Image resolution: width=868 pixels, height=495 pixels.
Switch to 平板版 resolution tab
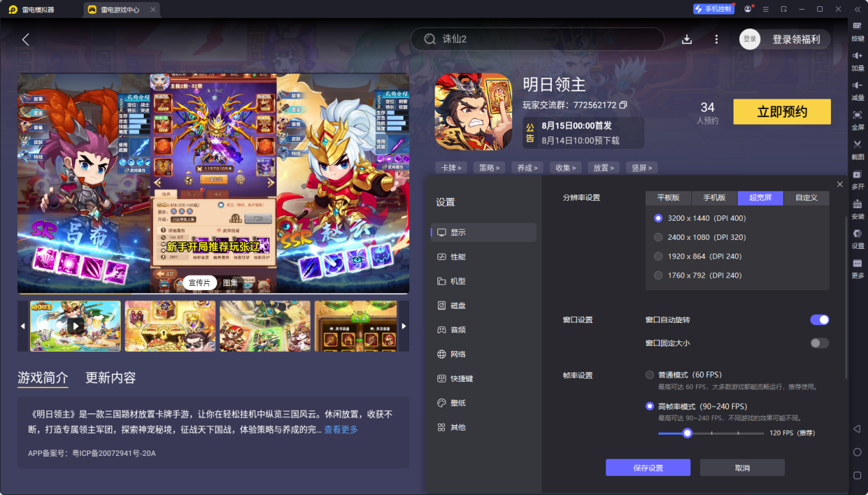[x=668, y=197]
